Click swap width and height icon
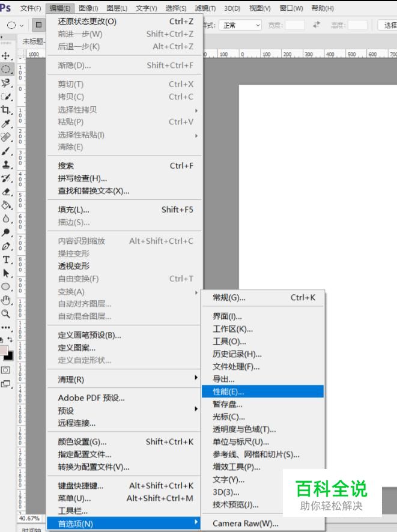 tap(317, 25)
